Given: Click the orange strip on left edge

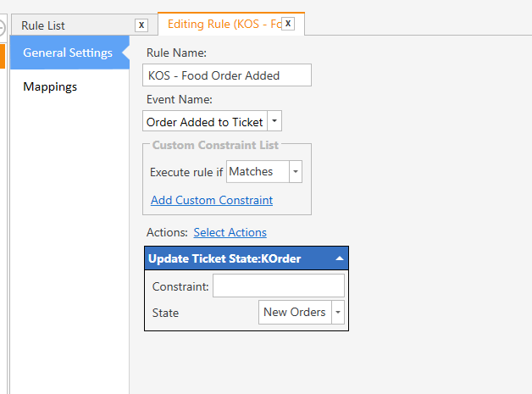Looking at the screenshot, I should tap(3, 55).
